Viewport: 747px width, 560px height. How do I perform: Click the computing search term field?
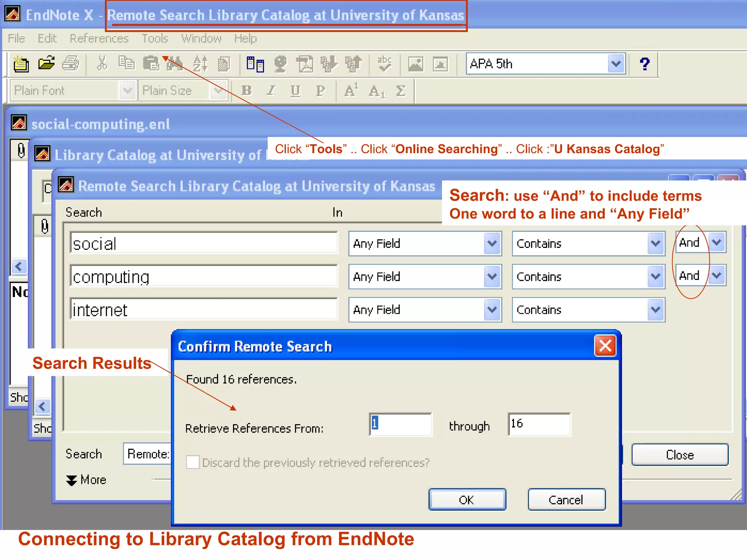click(204, 276)
